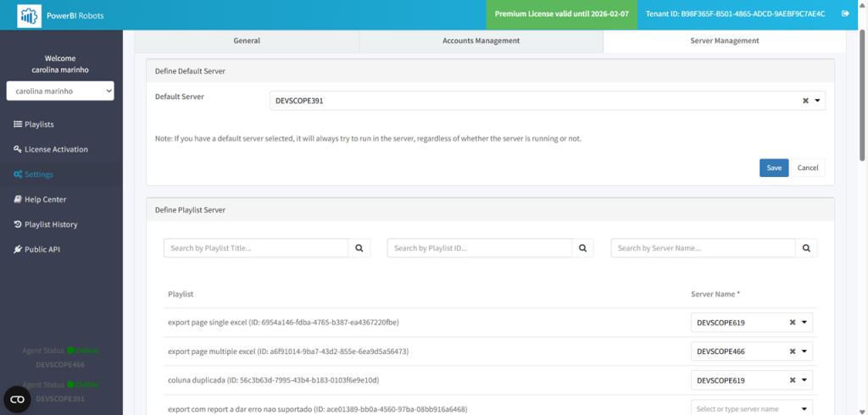Switch to the Accounts Management tab
The height and width of the screenshot is (415, 868).
point(481,41)
